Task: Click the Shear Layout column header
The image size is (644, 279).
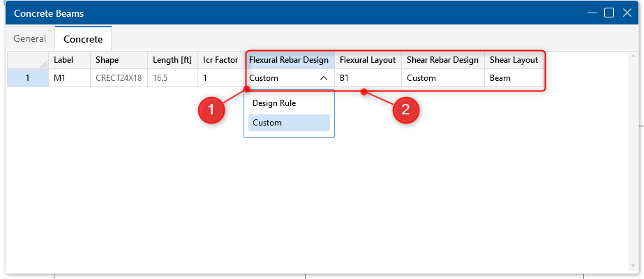Action: click(x=514, y=60)
